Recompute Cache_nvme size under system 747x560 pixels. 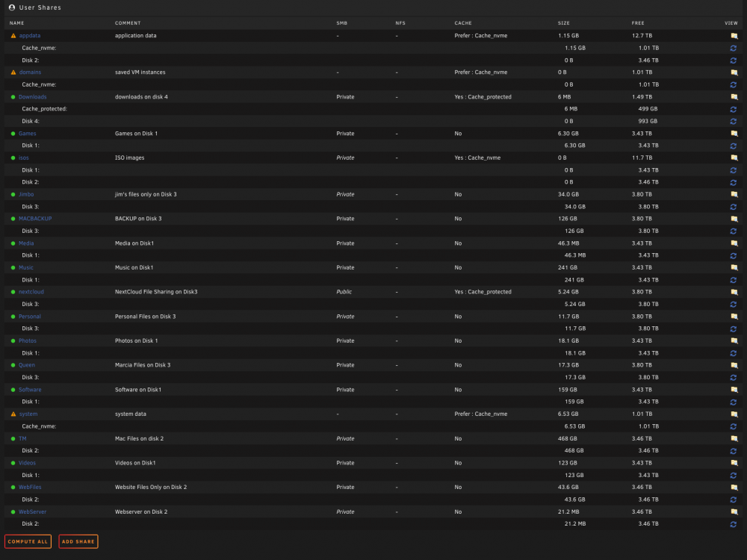[734, 426]
